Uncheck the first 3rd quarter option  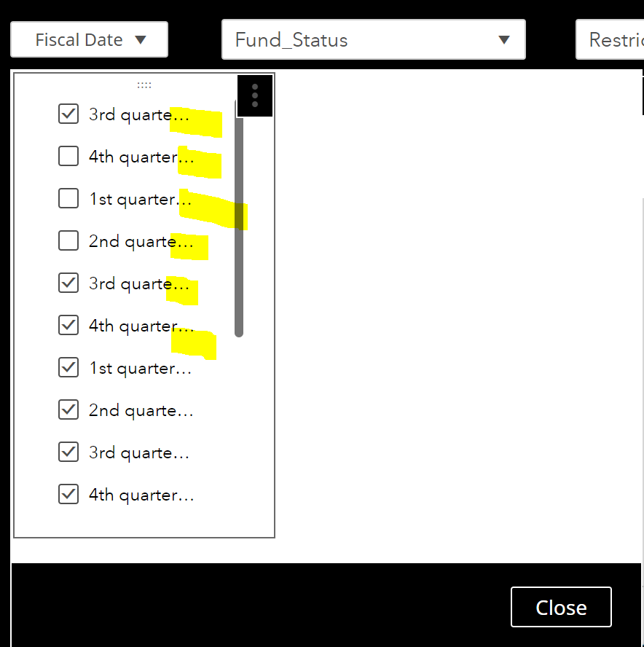(x=68, y=114)
